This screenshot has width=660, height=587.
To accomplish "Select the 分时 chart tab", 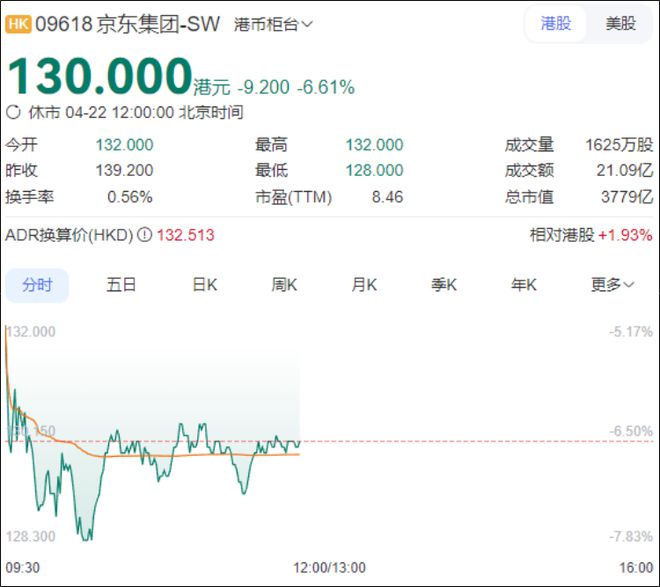I will 37,285.
